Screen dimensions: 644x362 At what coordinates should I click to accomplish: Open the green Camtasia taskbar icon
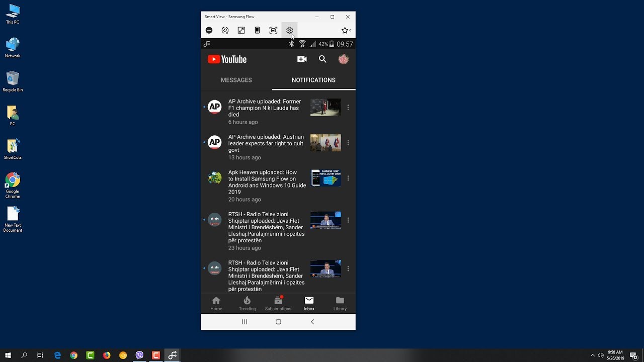pyautogui.click(x=90, y=355)
